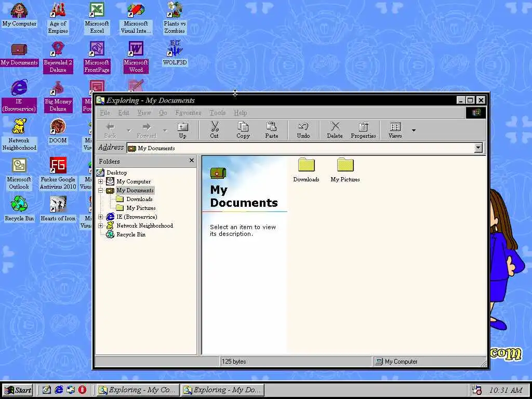Collapse My Documents tree node
Screen dimensions: 532x399
click(x=100, y=190)
